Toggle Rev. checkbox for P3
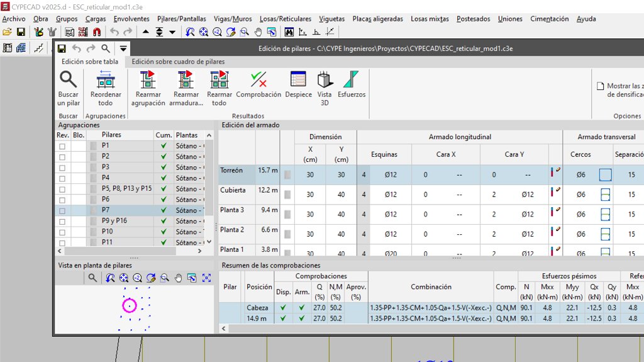The image size is (644, 362). pyautogui.click(x=62, y=167)
